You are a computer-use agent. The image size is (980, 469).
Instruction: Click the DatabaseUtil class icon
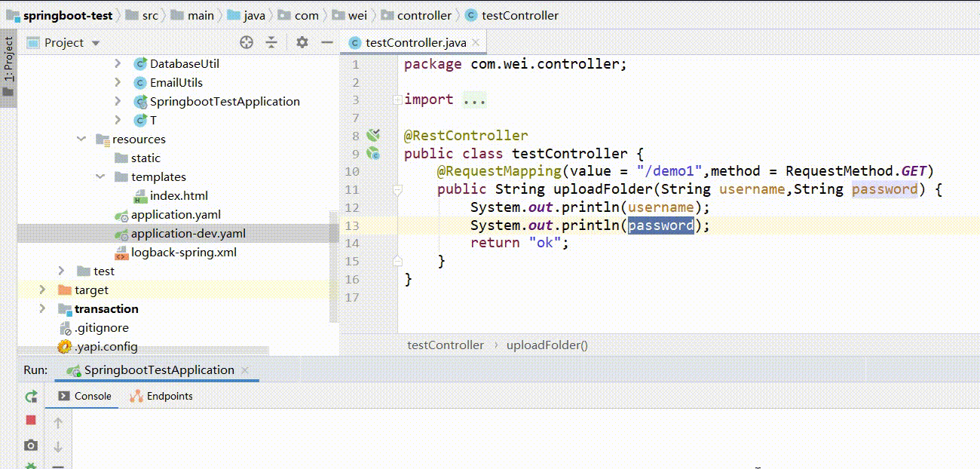(139, 63)
